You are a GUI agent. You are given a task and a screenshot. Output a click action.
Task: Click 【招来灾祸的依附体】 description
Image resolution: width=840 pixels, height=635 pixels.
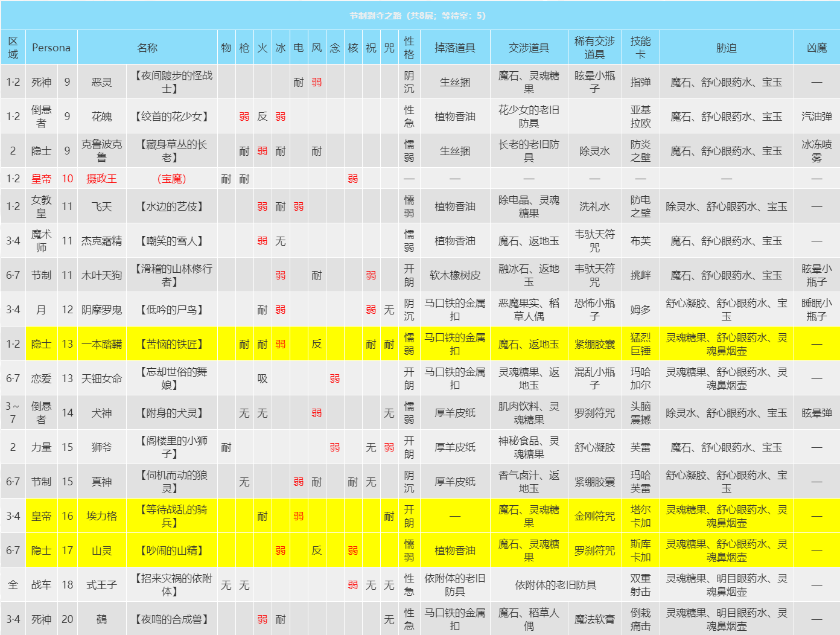(x=172, y=585)
